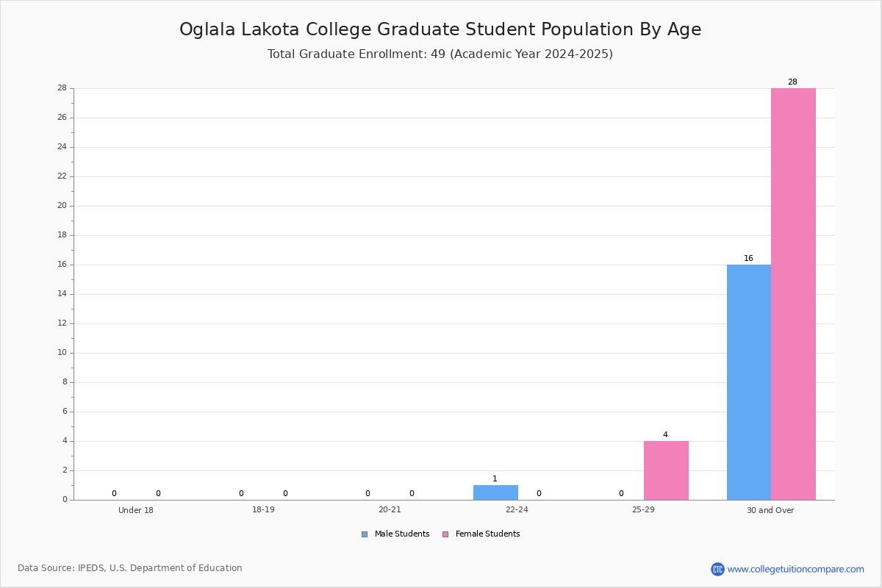Click the data label 28 above bar
Screen dimensions: 882x588
[x=792, y=82]
